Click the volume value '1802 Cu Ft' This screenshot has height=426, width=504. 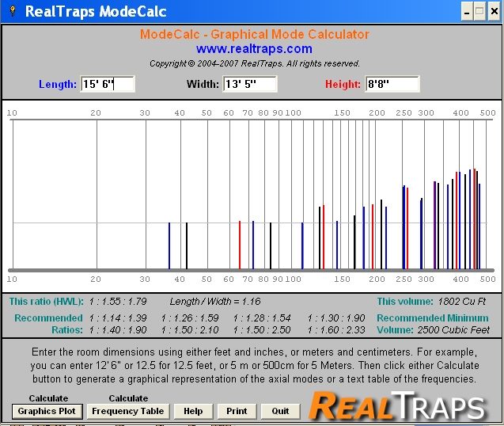[461, 302]
